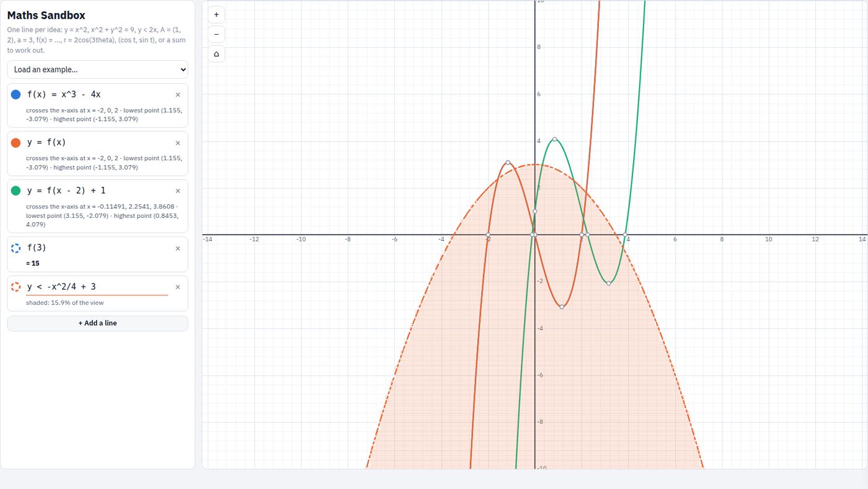The height and width of the screenshot is (489, 868).
Task: Remove the y = f(x - 2) + 1 line
Action: tap(178, 191)
